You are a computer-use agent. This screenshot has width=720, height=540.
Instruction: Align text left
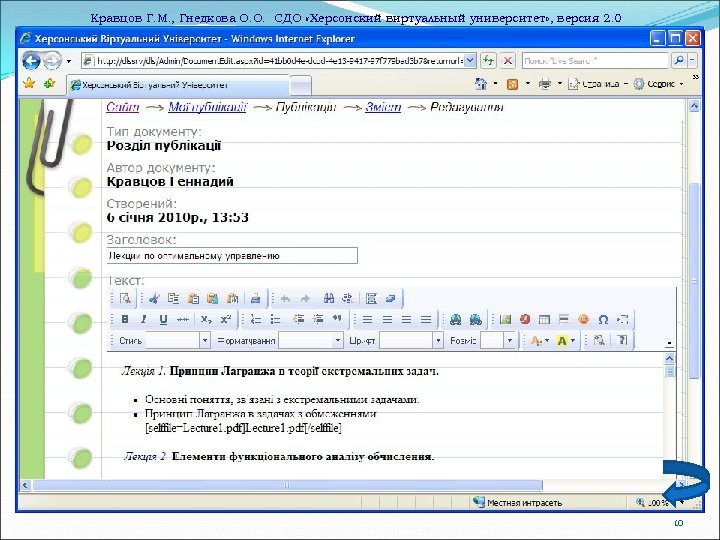367,319
